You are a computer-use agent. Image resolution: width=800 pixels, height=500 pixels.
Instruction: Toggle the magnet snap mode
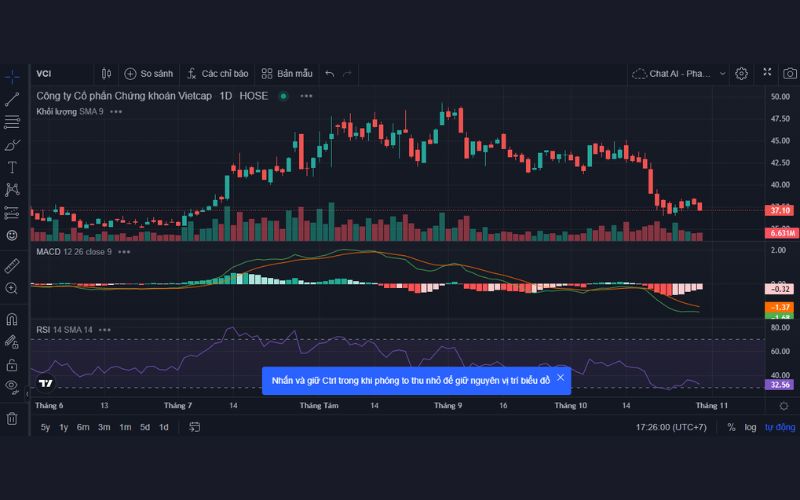tap(12, 320)
